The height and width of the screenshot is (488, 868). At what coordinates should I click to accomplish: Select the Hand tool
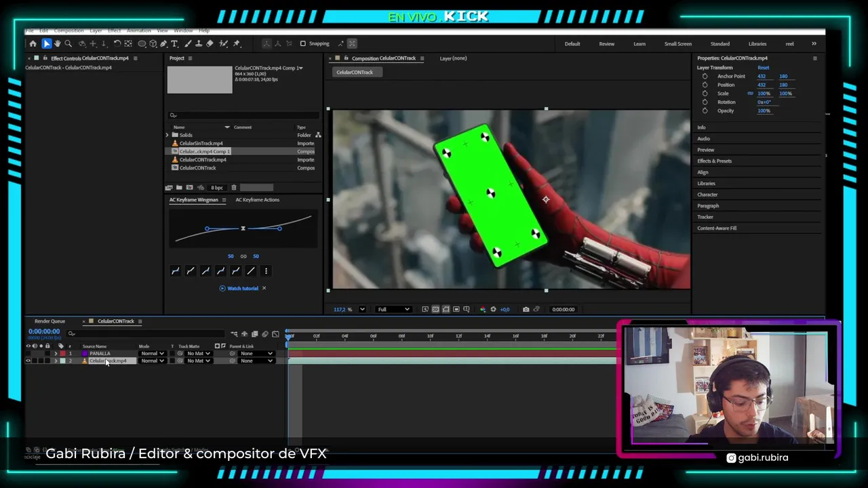point(57,43)
